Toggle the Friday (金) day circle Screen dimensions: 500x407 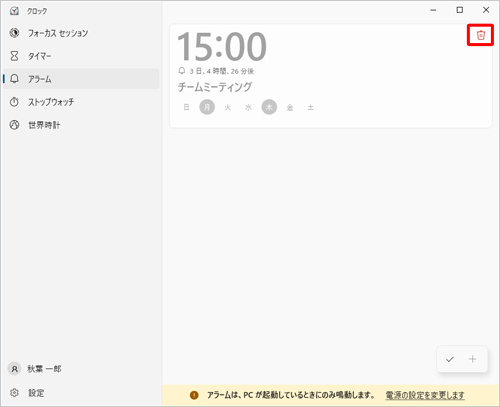pyautogui.click(x=290, y=107)
